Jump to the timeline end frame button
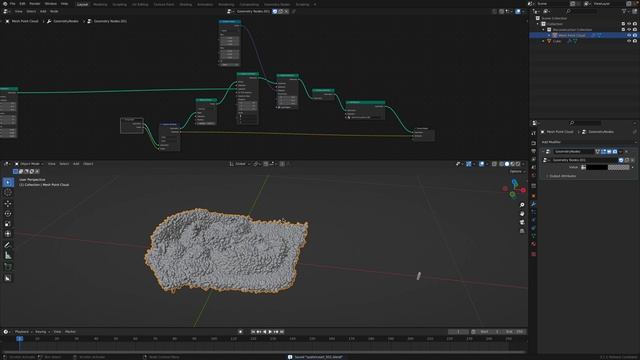640x360 pixels. tap(282, 332)
